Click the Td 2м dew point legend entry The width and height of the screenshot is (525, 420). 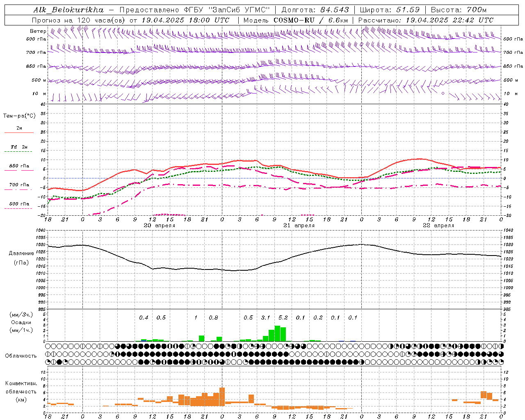point(19,147)
